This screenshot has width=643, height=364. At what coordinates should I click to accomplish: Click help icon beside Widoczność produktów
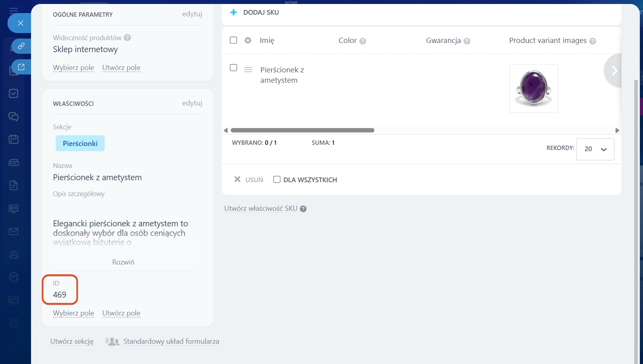tap(127, 38)
